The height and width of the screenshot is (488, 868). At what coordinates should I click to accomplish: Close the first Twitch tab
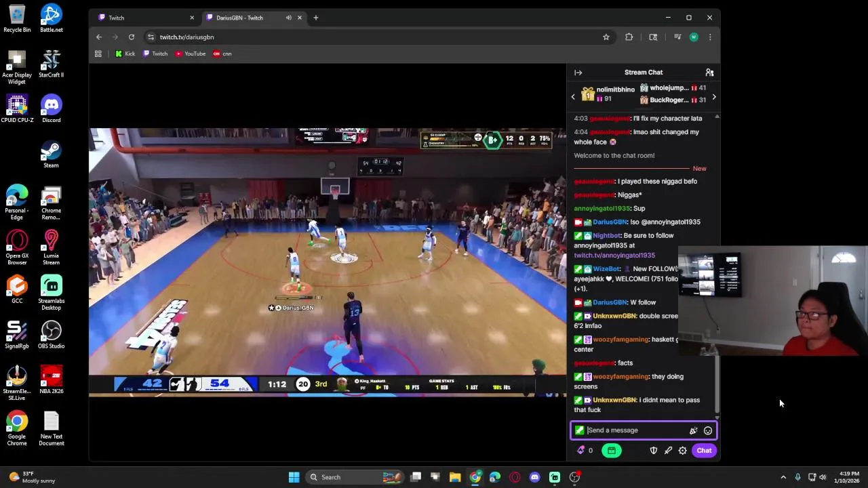point(191,18)
